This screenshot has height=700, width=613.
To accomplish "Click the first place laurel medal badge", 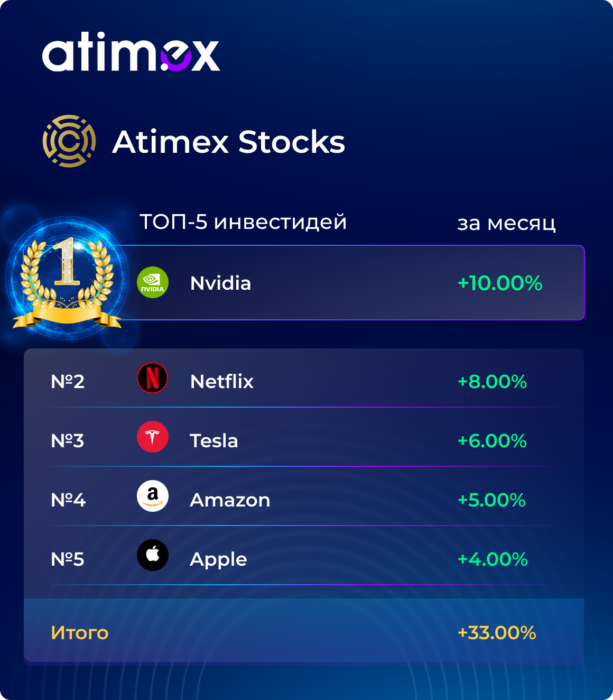I will (67, 280).
